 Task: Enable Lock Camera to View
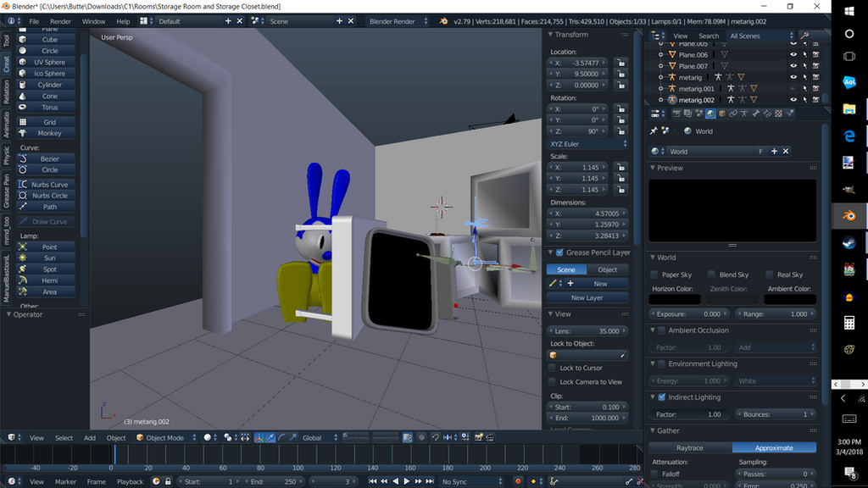pyautogui.click(x=552, y=382)
